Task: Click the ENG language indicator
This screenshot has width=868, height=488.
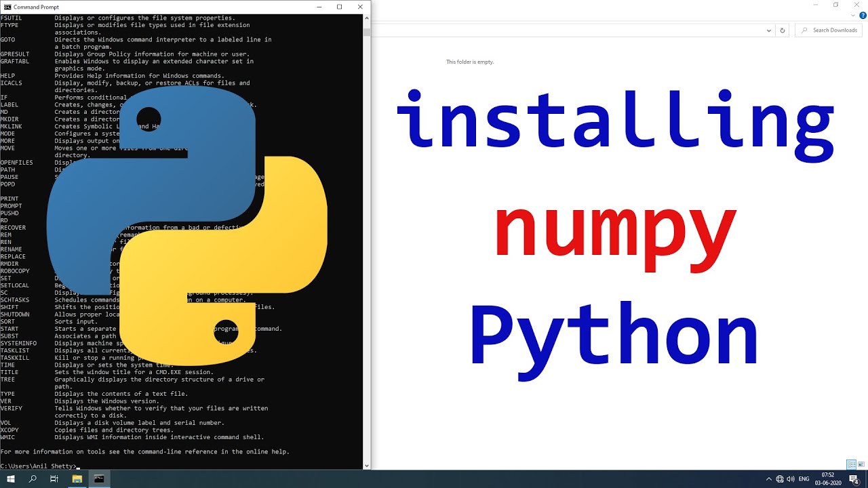Action: [x=804, y=479]
